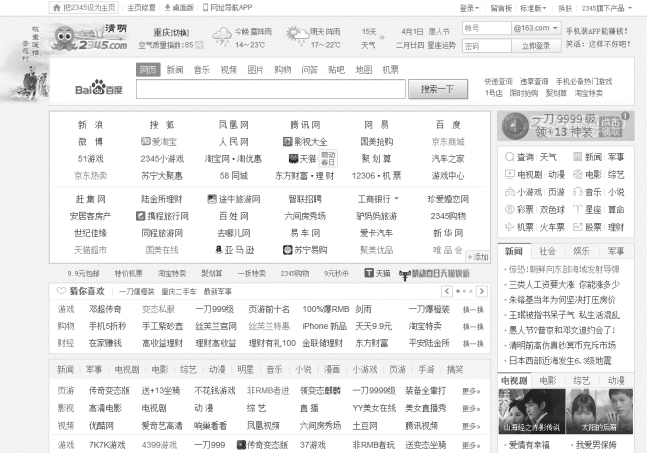Switch to 社会 news tab
Image resolution: width=647 pixels, height=453 pixels.
click(548, 251)
